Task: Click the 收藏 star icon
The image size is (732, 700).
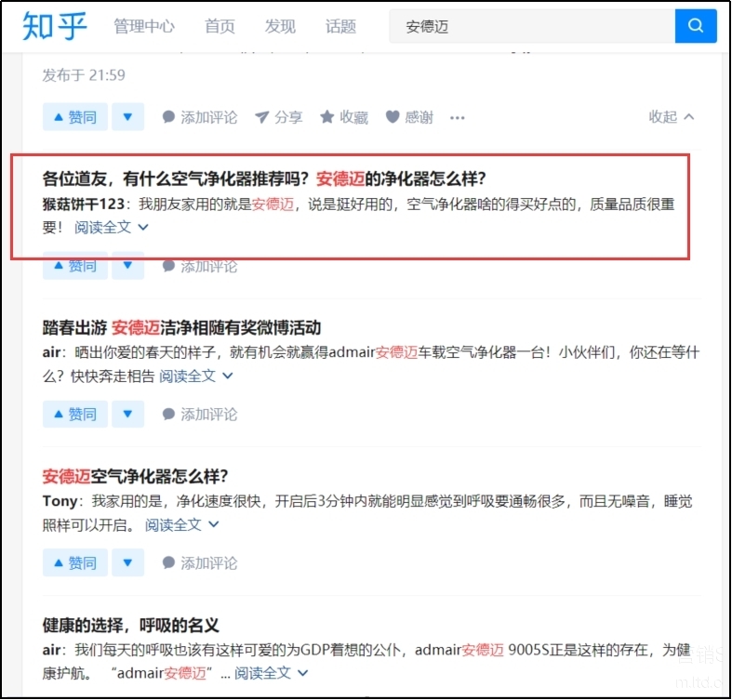Action: (327, 117)
